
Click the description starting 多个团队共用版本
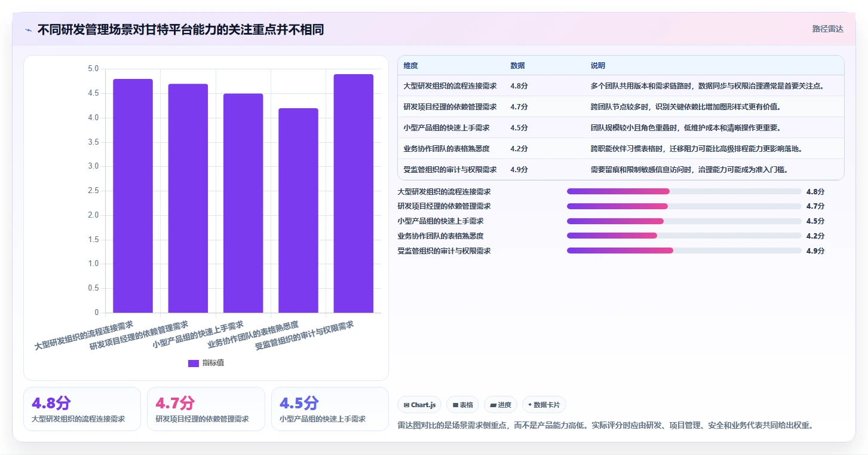707,86
